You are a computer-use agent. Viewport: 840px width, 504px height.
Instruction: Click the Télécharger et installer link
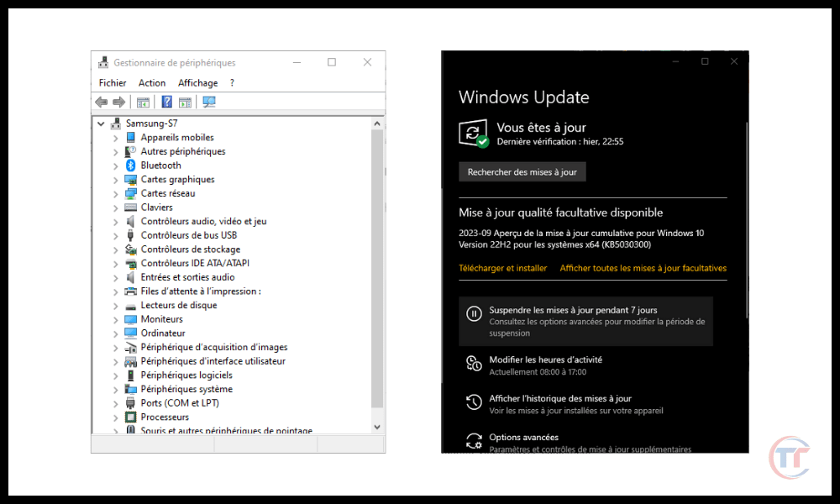click(x=503, y=268)
